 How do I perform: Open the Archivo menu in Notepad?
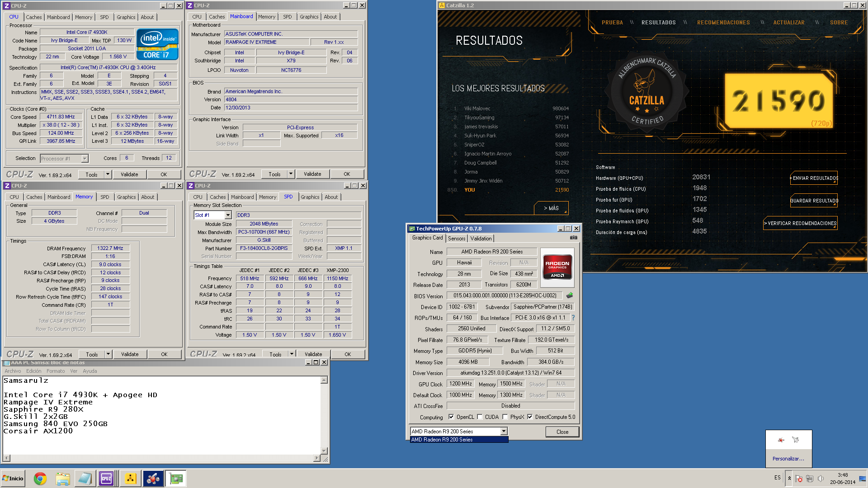click(13, 371)
